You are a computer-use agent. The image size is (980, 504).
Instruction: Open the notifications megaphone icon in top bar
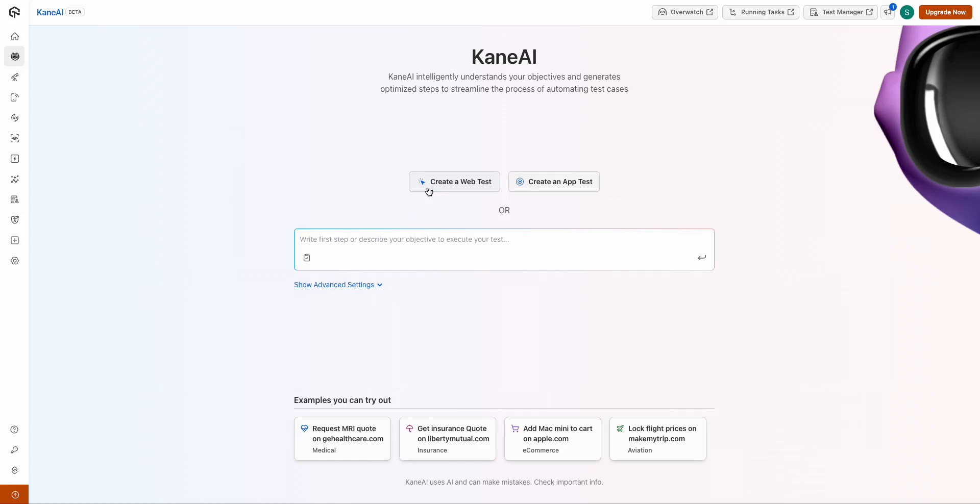tap(888, 12)
